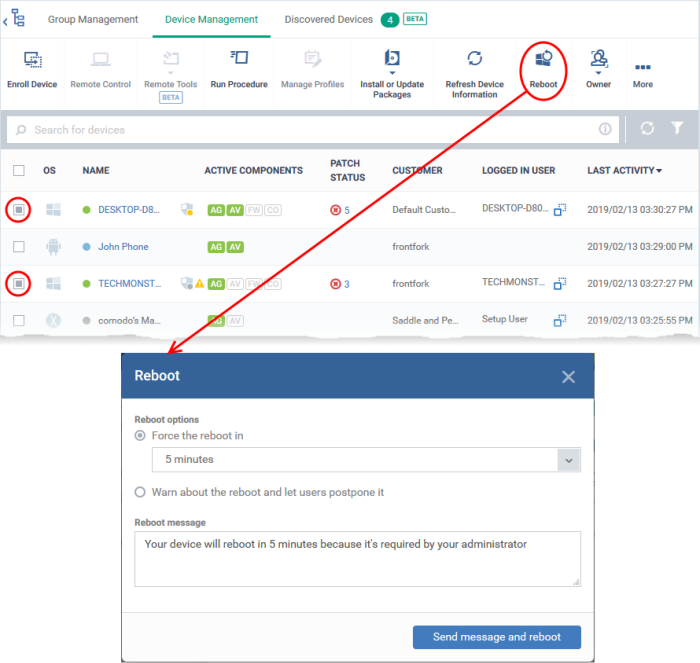This screenshot has width=700, height=663.
Task: Collapse the left panel chevron
Action: tap(5, 21)
